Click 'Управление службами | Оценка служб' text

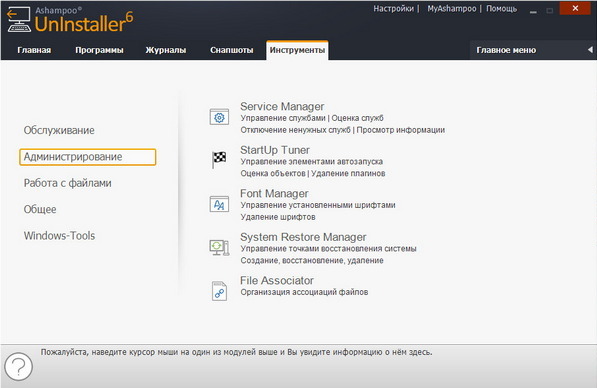coord(312,118)
